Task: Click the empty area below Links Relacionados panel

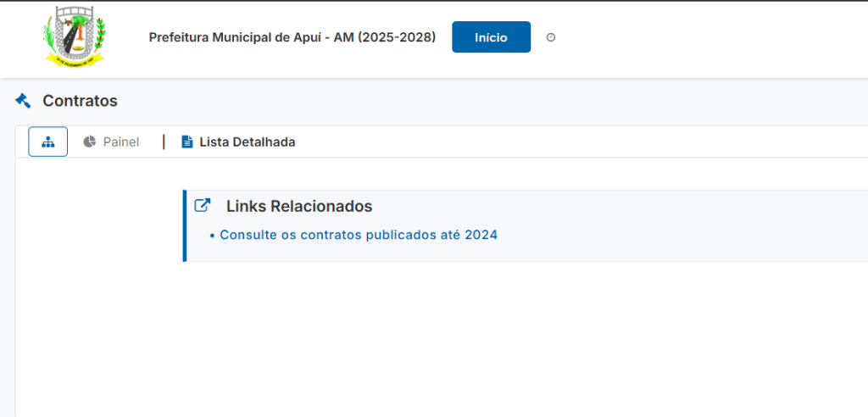Action: pyautogui.click(x=509, y=339)
